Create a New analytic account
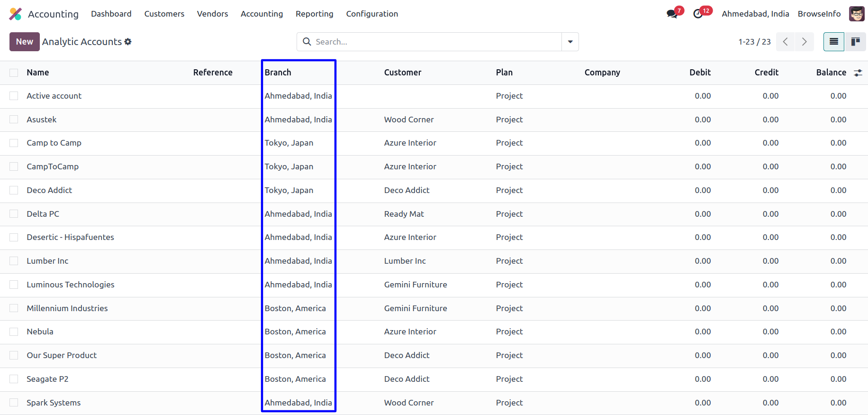The width and height of the screenshot is (868, 415). pyautogui.click(x=24, y=42)
